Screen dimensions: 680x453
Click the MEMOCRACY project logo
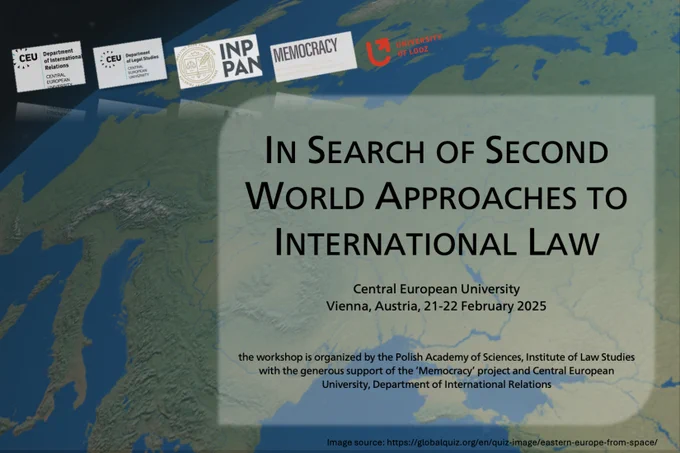tap(313, 56)
